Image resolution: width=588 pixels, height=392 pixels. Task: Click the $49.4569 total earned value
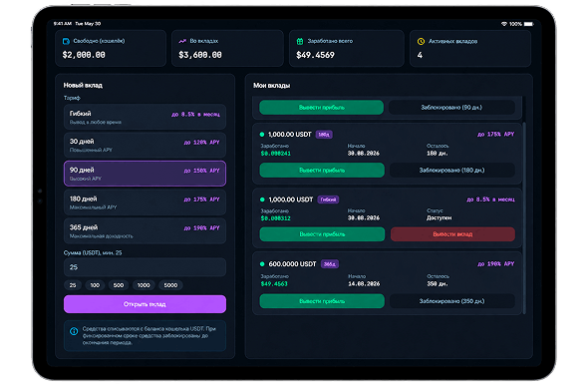click(315, 55)
